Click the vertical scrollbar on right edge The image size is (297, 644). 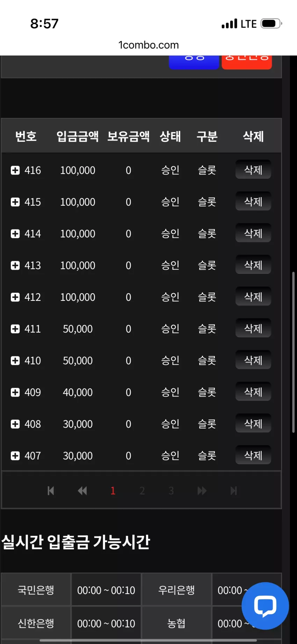[294, 352]
